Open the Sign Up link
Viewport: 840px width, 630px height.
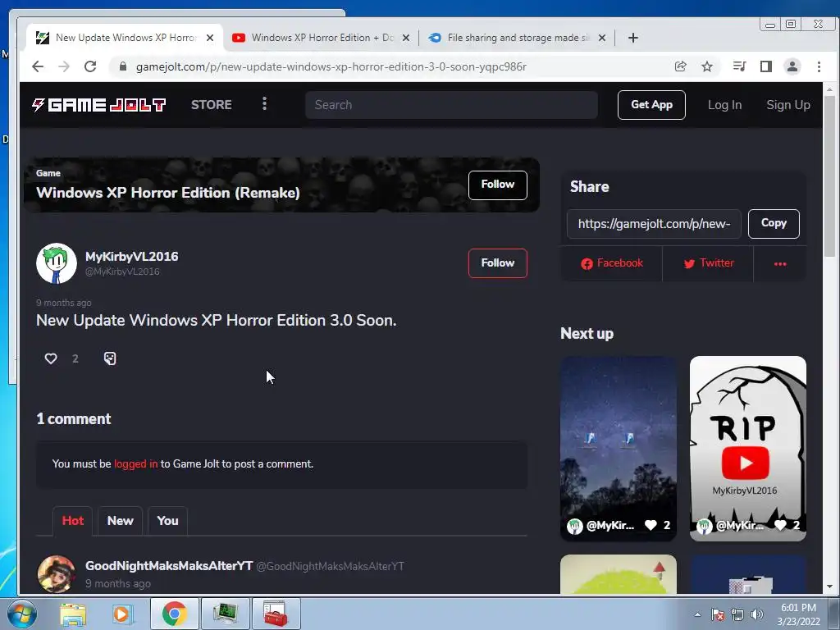[x=788, y=105]
